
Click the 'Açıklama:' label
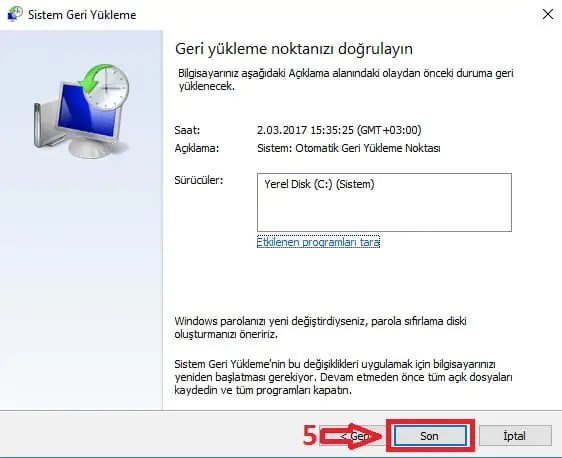point(196,148)
